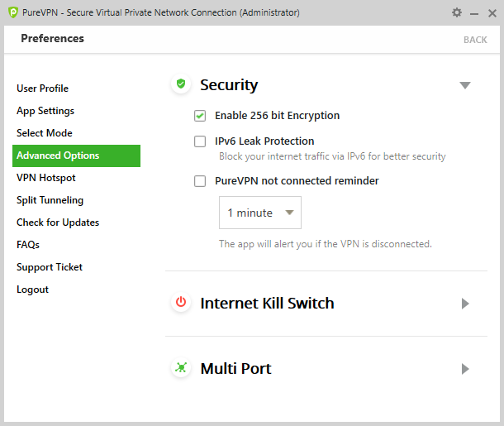The image size is (504, 426).
Task: Select Advanced Options in sidebar
Action: tap(76, 156)
